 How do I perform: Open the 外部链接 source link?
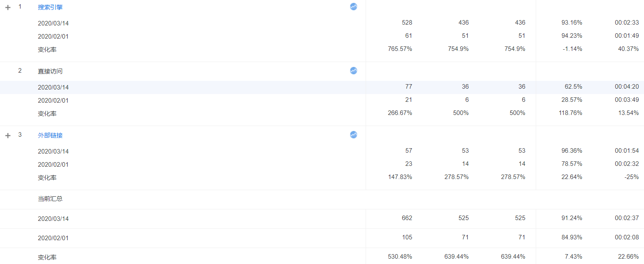(x=50, y=135)
